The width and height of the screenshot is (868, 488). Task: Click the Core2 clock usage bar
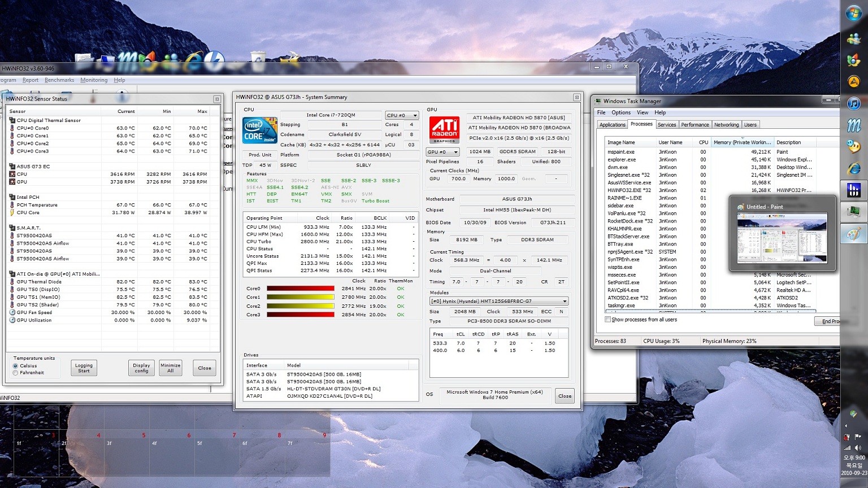301,306
